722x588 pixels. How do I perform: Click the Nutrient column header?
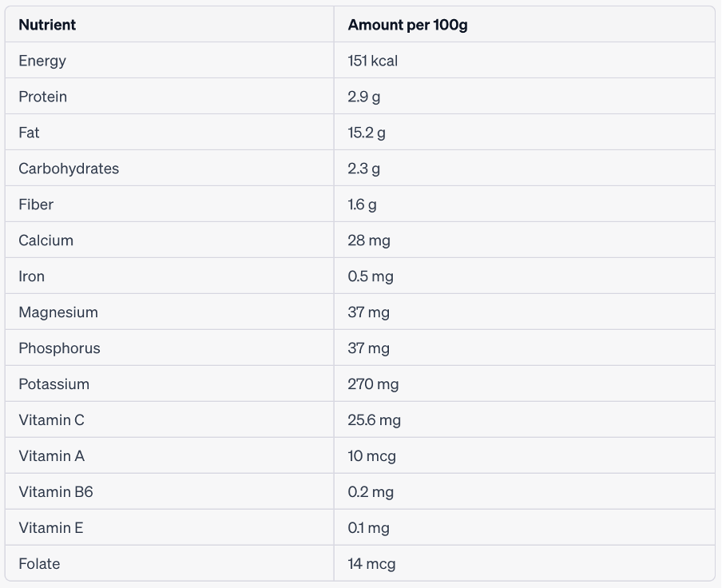[47, 25]
